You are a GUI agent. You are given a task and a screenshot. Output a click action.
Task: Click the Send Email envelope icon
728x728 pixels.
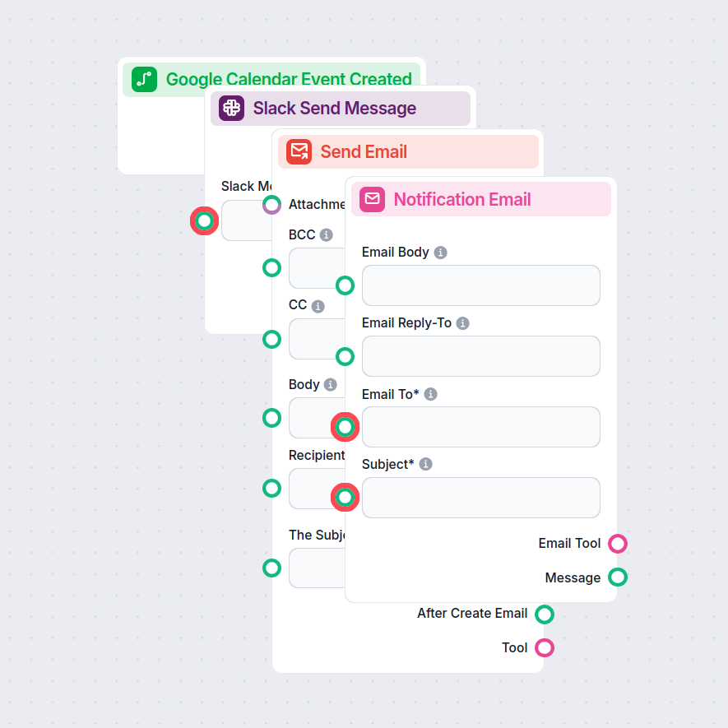point(299,151)
